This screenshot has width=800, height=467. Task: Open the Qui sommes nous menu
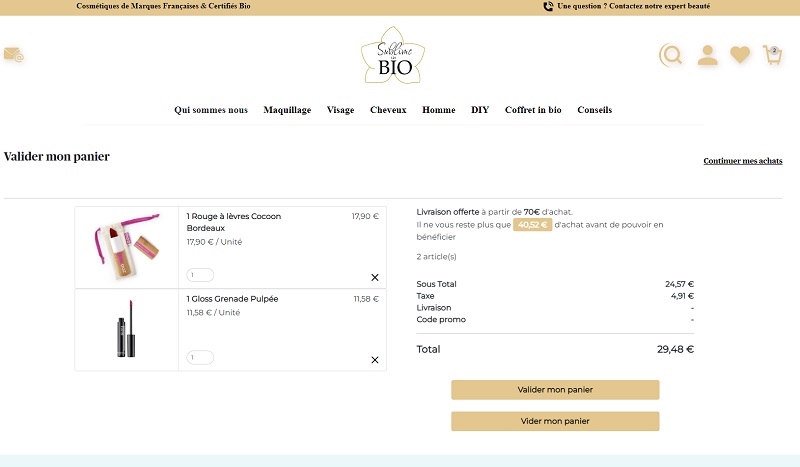[x=211, y=110]
